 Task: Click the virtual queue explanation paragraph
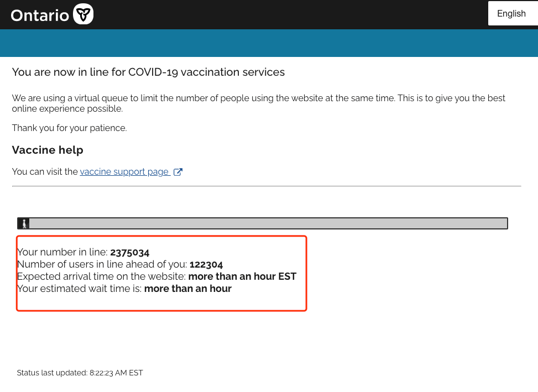pos(258,103)
